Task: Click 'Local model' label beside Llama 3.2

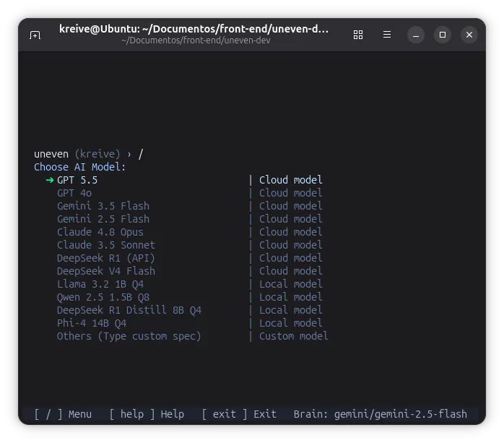Action: point(290,284)
